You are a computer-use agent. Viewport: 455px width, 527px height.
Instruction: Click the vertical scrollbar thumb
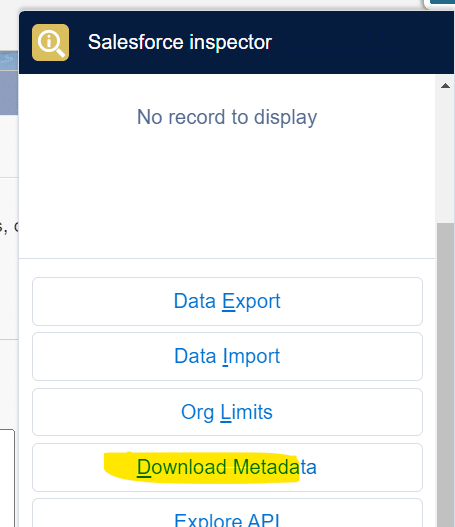445,375
